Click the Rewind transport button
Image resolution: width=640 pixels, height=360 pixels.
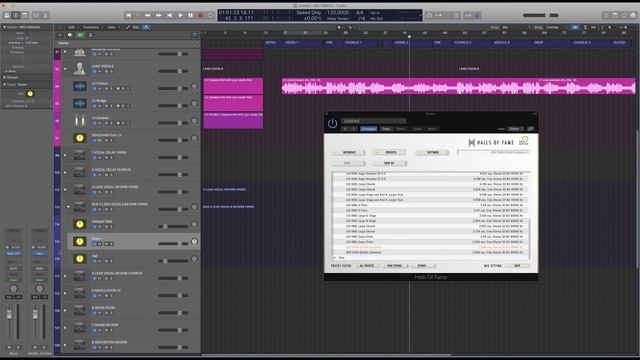pyautogui.click(x=147, y=16)
